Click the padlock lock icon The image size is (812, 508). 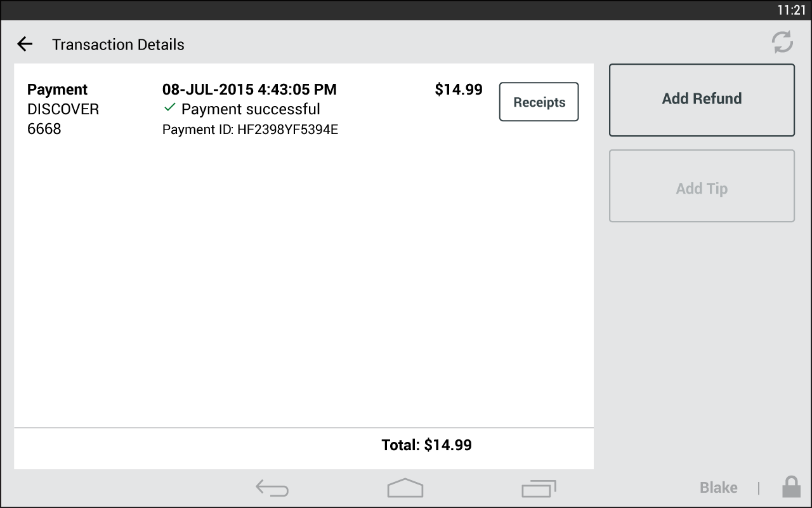790,487
